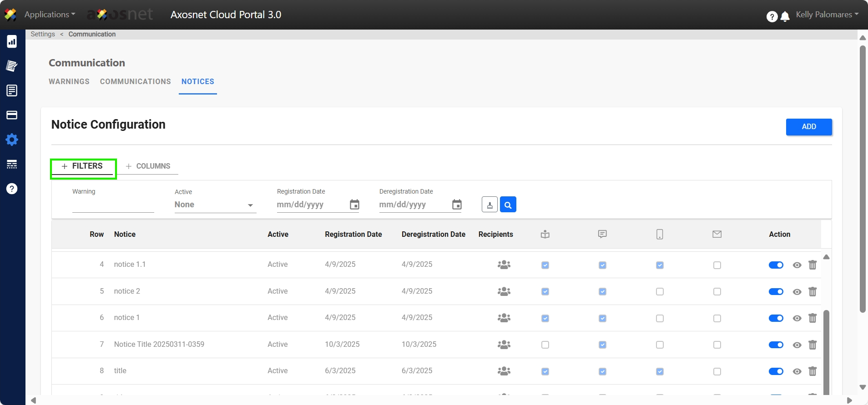Click the help icon in top bar

[772, 17]
